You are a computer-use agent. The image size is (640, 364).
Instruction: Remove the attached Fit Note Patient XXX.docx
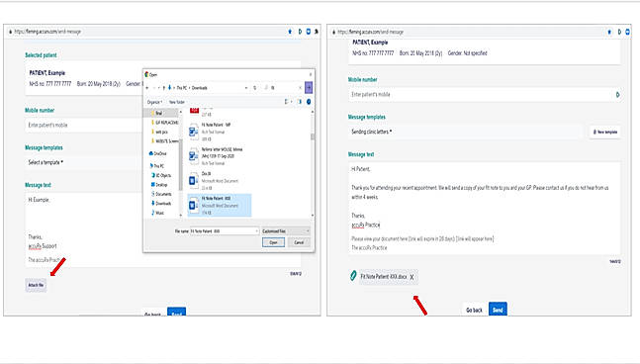point(411,277)
